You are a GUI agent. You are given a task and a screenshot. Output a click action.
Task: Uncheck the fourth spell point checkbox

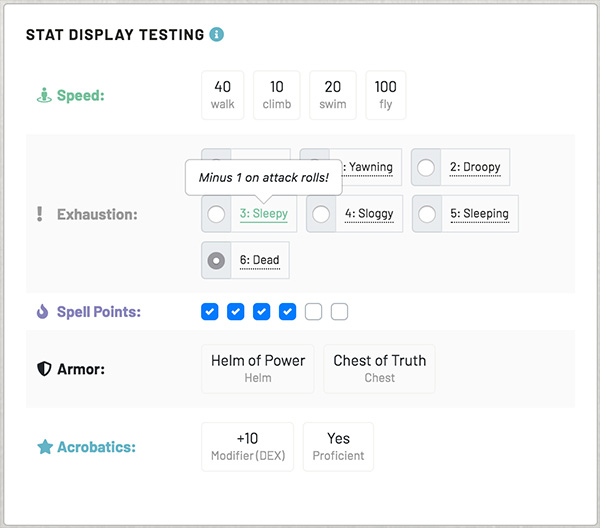288,312
